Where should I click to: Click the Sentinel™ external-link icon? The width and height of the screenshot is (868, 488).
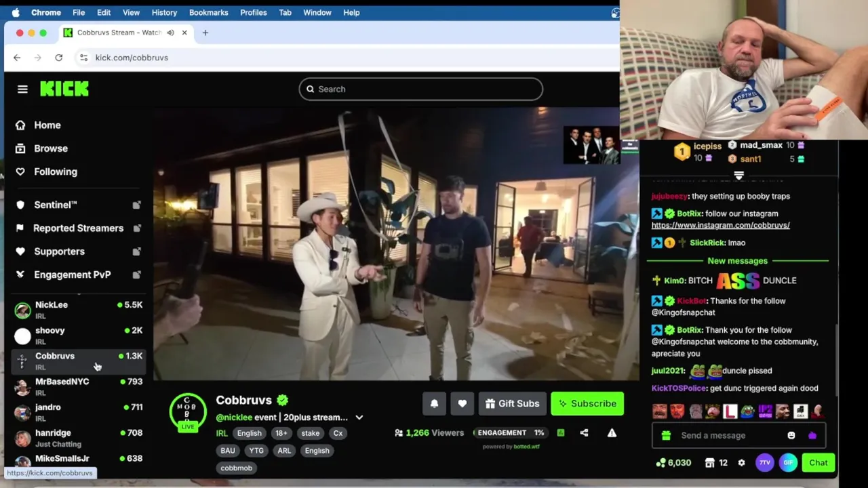point(136,205)
